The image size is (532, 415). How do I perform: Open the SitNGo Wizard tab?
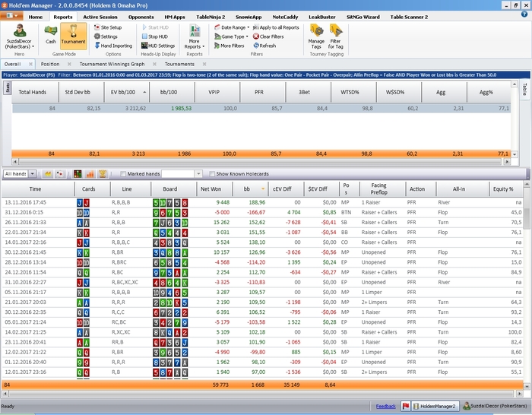363,17
